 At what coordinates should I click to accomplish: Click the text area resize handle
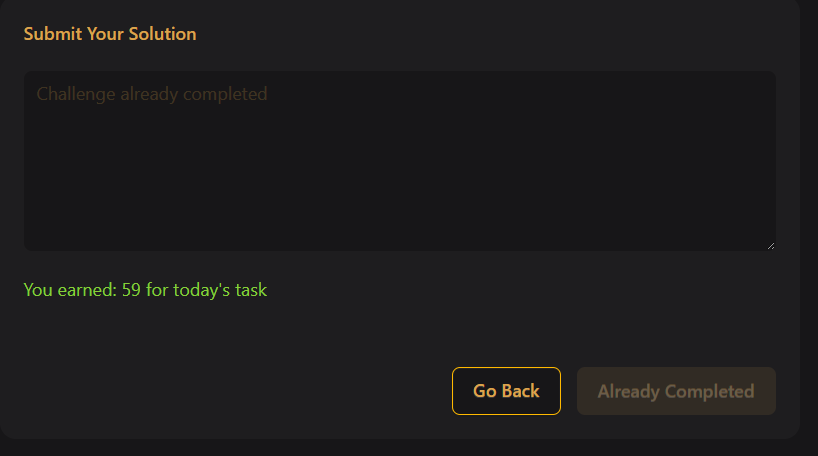pyautogui.click(x=769, y=244)
